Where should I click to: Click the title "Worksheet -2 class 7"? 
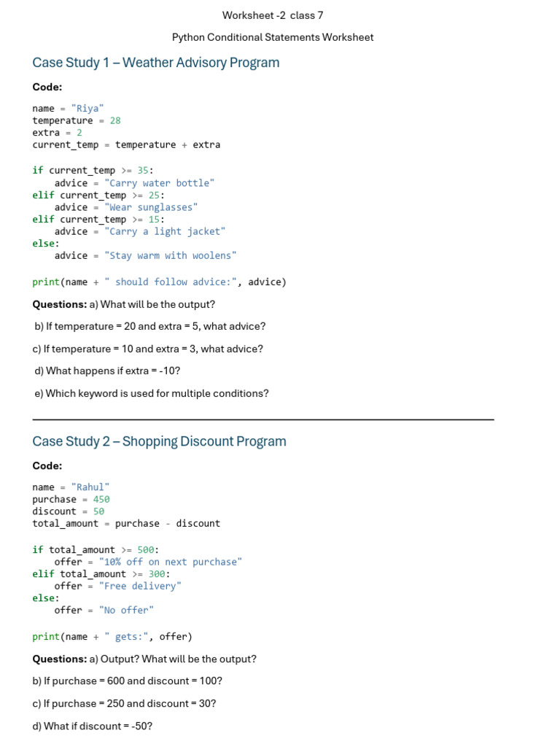pos(273,15)
